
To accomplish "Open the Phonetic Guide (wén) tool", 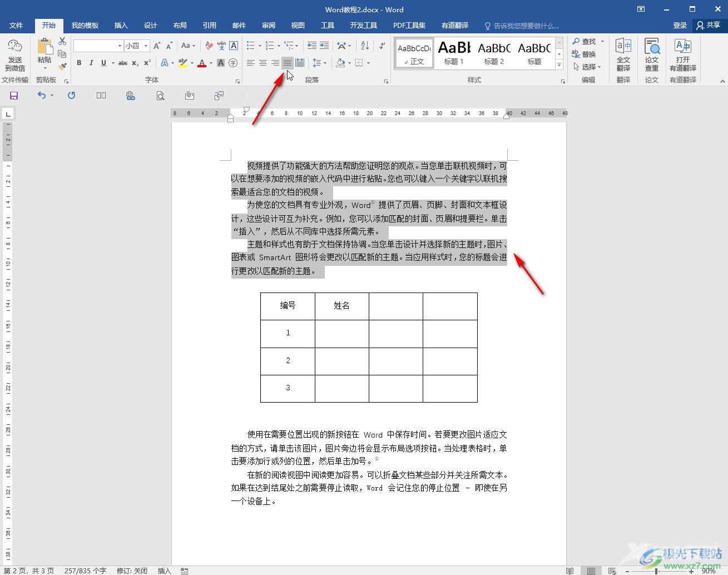I will (x=221, y=46).
